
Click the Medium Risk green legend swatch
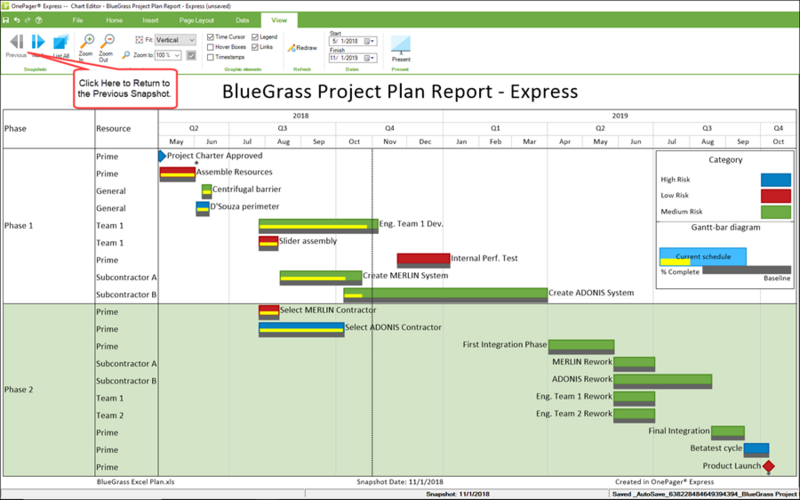click(x=776, y=212)
